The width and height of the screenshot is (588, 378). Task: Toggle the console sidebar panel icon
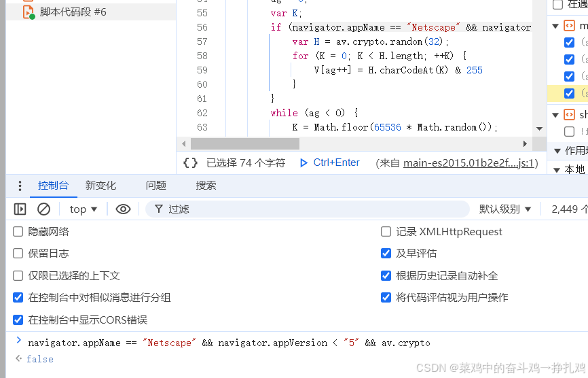point(20,209)
